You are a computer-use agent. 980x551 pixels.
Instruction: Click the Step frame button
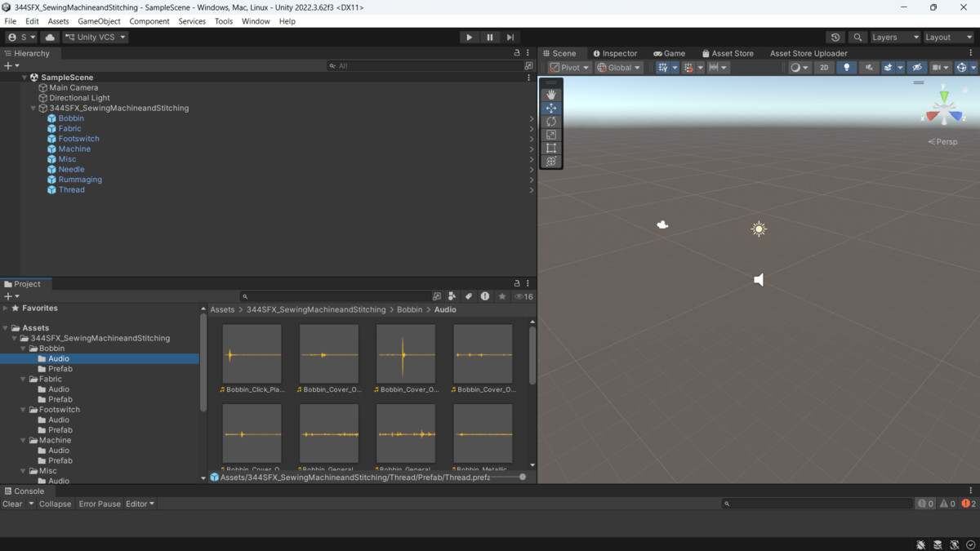click(510, 37)
